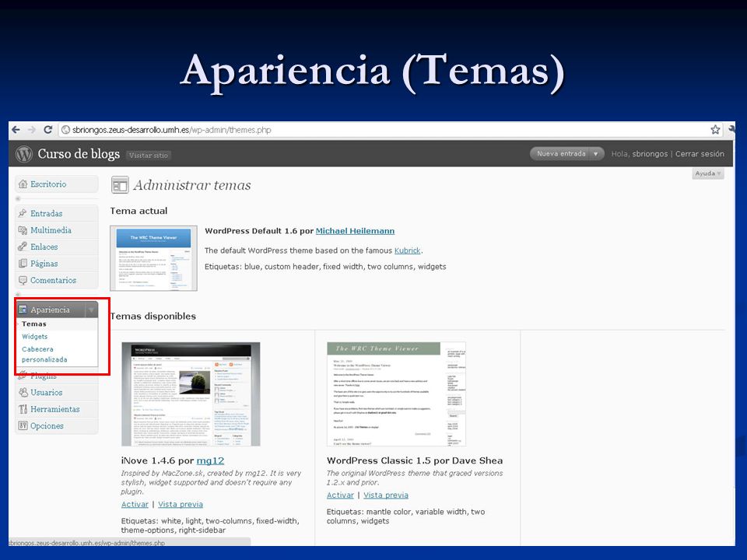Go back using the browser back arrow
This screenshot has height=560, width=747.
[x=16, y=130]
